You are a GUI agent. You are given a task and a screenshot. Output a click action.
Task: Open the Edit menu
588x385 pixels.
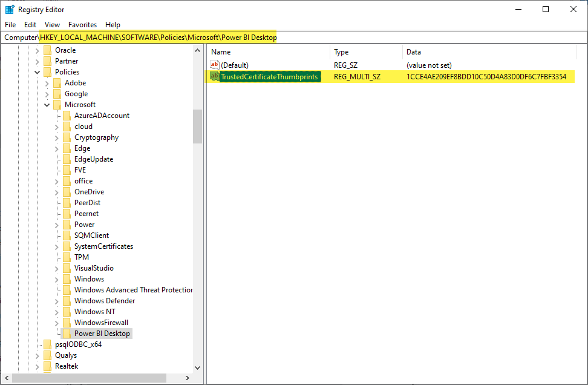tap(30, 25)
